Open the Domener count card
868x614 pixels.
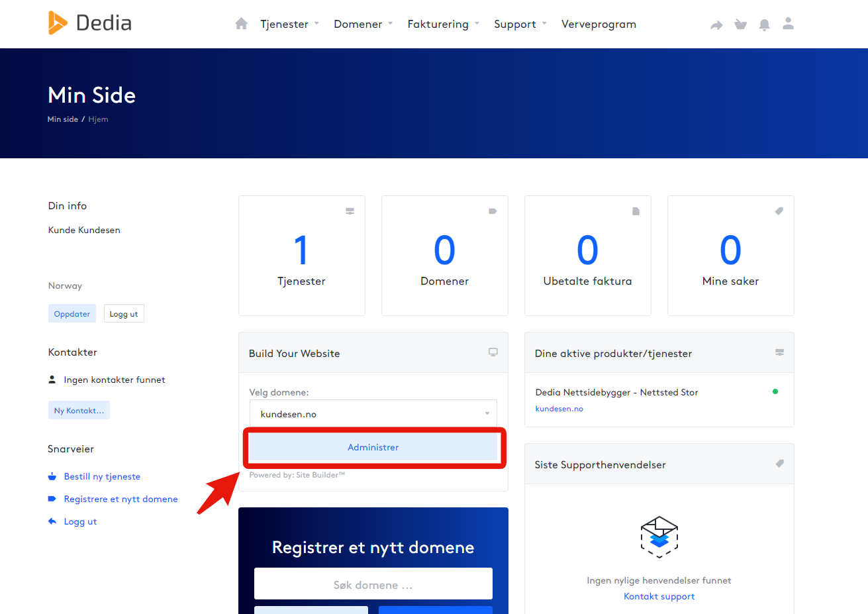coord(445,256)
